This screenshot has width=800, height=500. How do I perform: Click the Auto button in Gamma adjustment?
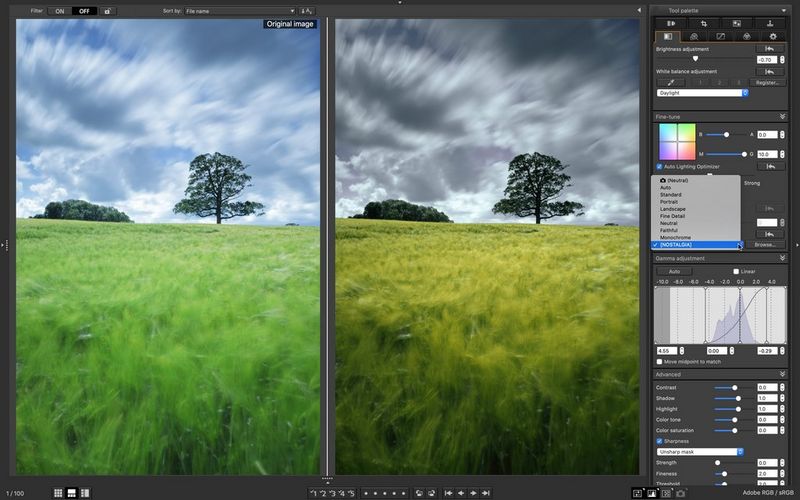(x=673, y=271)
